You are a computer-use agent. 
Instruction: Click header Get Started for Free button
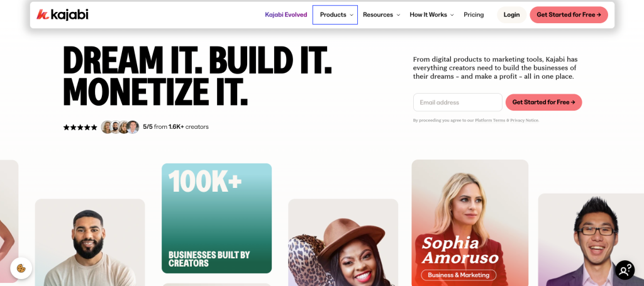[569, 15]
